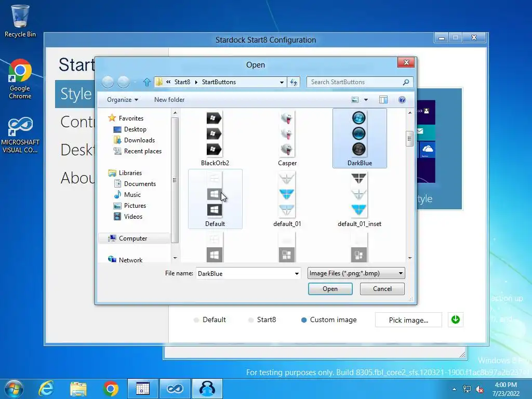Expand the File name dropdown arrow
The height and width of the screenshot is (399, 532).
[x=297, y=273]
